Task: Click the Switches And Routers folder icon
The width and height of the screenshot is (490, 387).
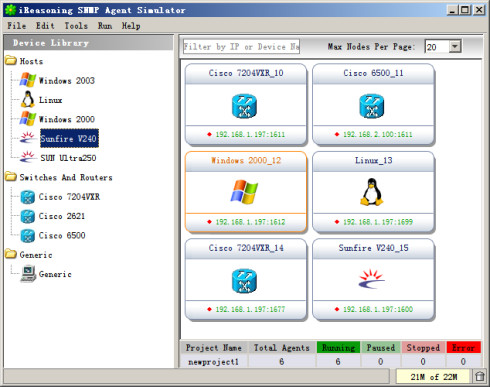Action: [11, 177]
